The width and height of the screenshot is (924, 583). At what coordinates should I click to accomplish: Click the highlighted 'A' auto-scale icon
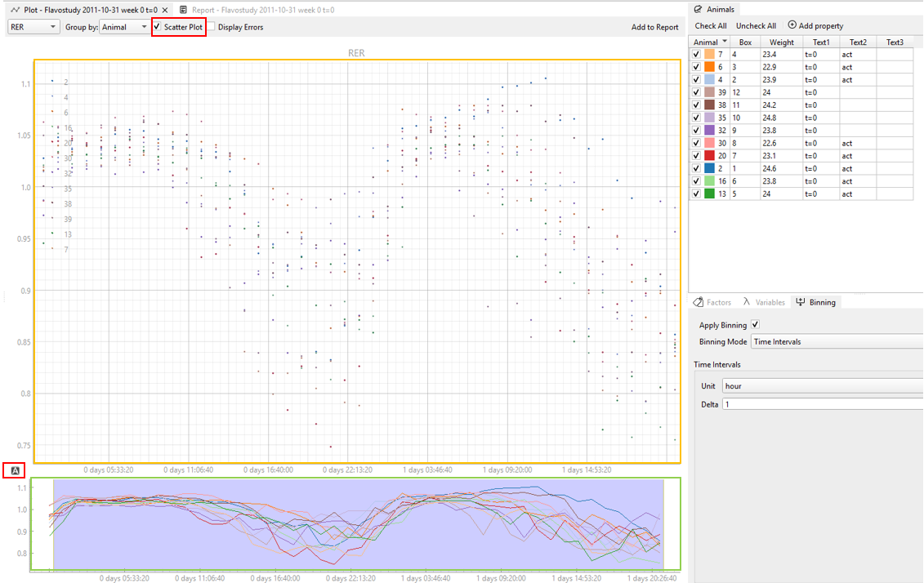point(14,470)
